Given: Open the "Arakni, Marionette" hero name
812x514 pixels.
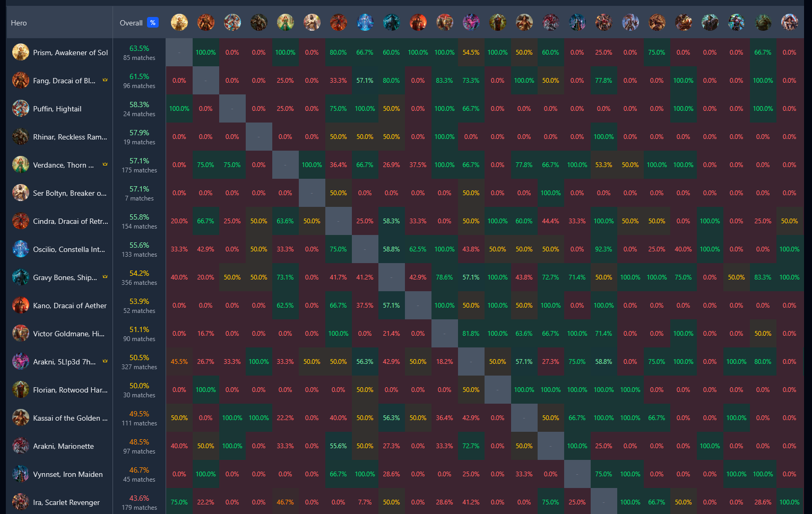Looking at the screenshot, I should pos(64,446).
